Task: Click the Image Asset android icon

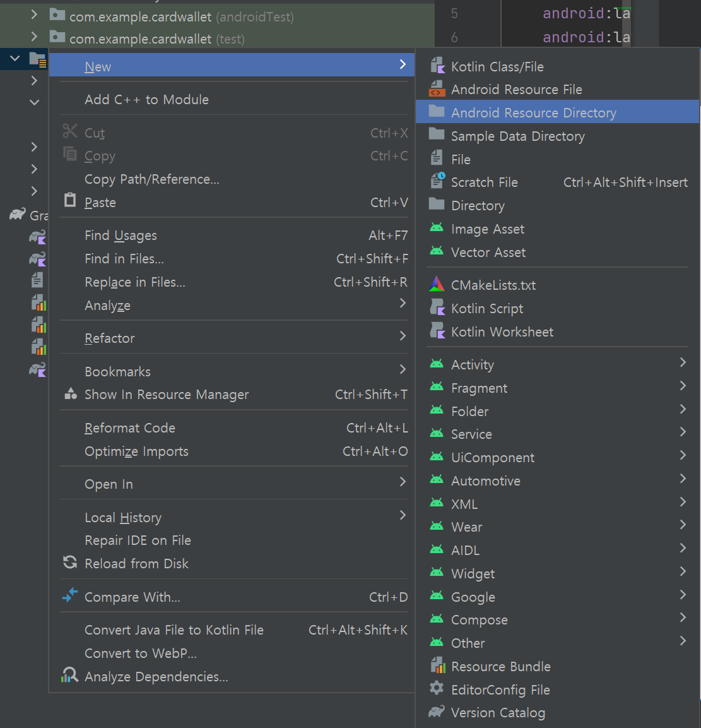Action: click(437, 228)
